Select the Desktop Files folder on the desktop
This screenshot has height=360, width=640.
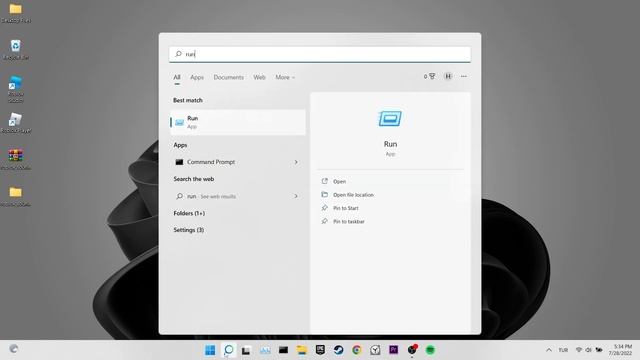tap(16, 13)
